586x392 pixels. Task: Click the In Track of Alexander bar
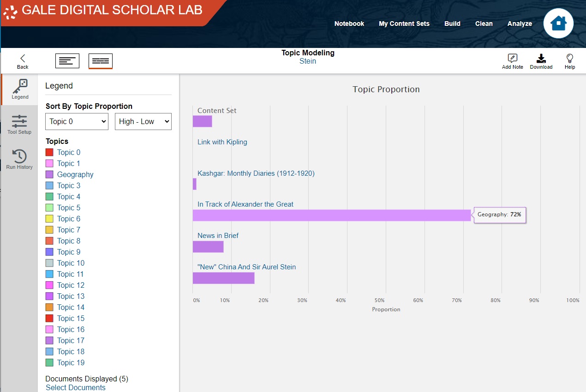[332, 215]
